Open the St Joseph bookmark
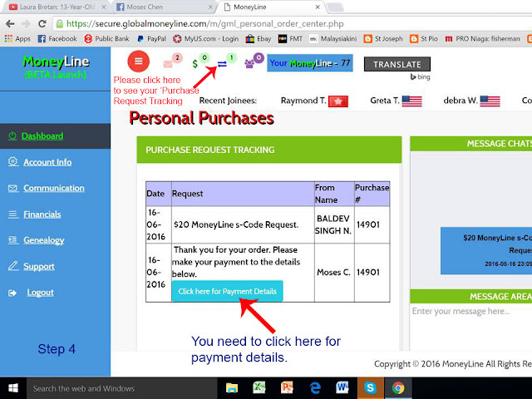532x399 pixels. tap(383, 39)
